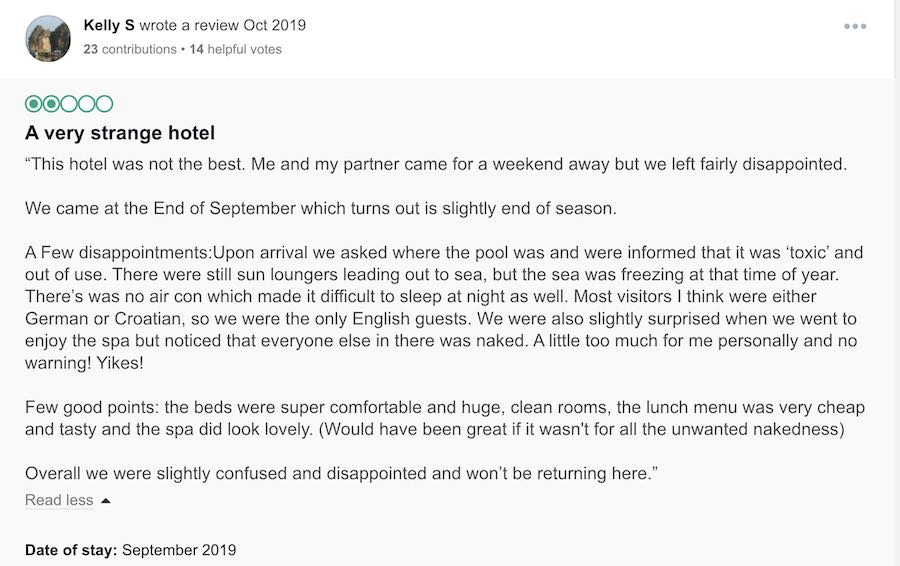This screenshot has height=566, width=900.
Task: Click the opening paragraph about the weekend away
Action: pyautogui.click(x=435, y=164)
